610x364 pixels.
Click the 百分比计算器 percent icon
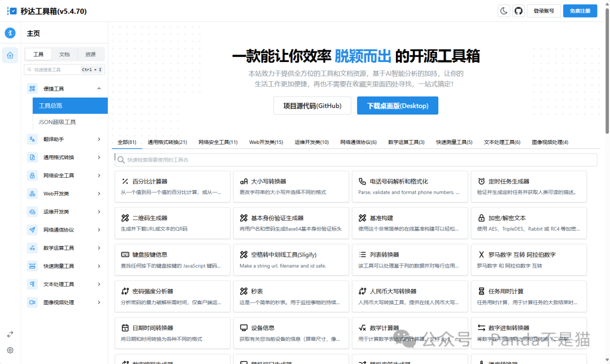(x=125, y=181)
